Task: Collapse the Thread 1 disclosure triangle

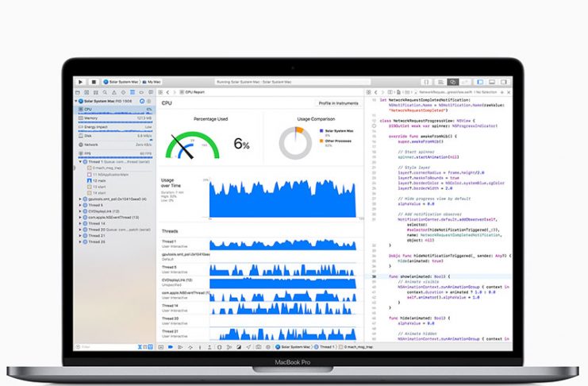Action: click(79, 161)
